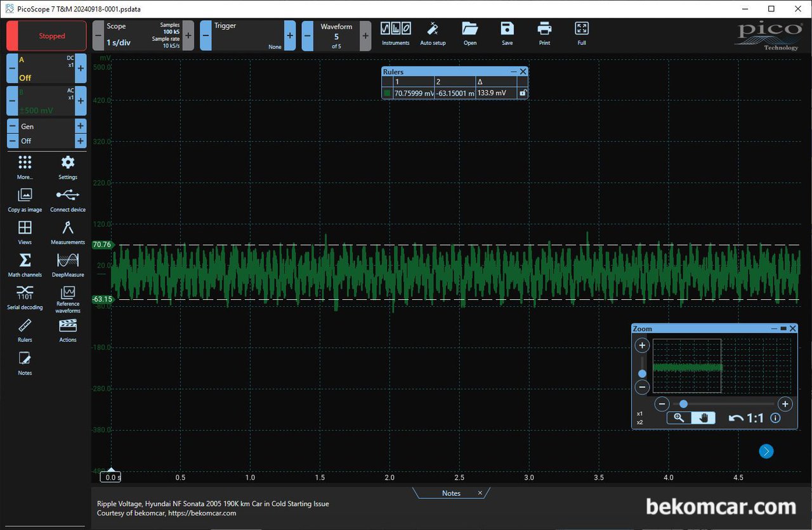The image size is (812, 530).
Task: Open Waveform 5 of 5 navigator
Action: tap(336, 36)
